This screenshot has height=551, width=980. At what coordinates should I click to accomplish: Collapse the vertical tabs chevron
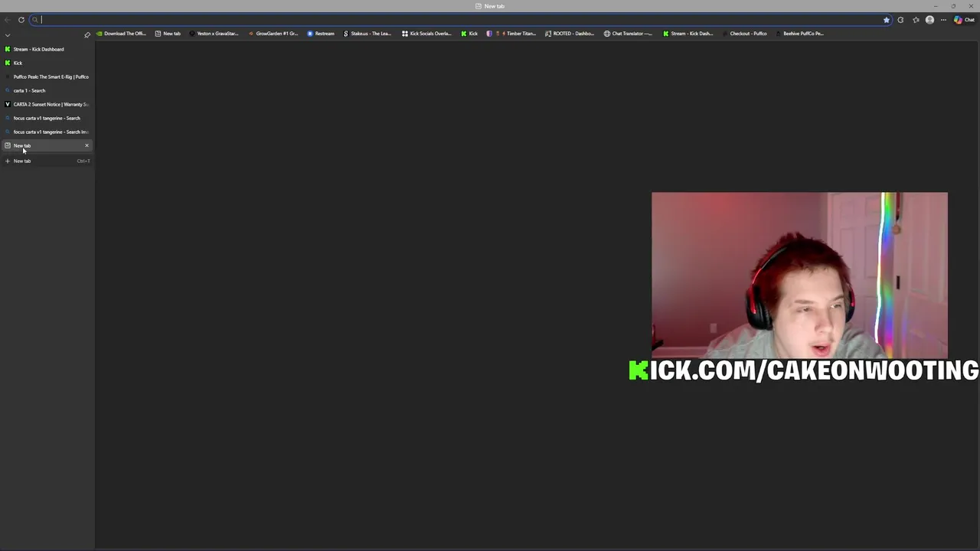point(8,35)
